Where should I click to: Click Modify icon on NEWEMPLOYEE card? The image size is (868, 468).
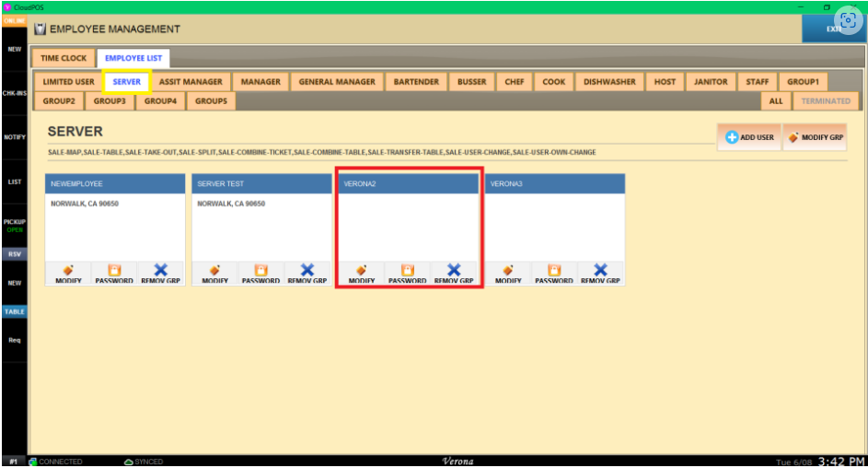(68, 270)
